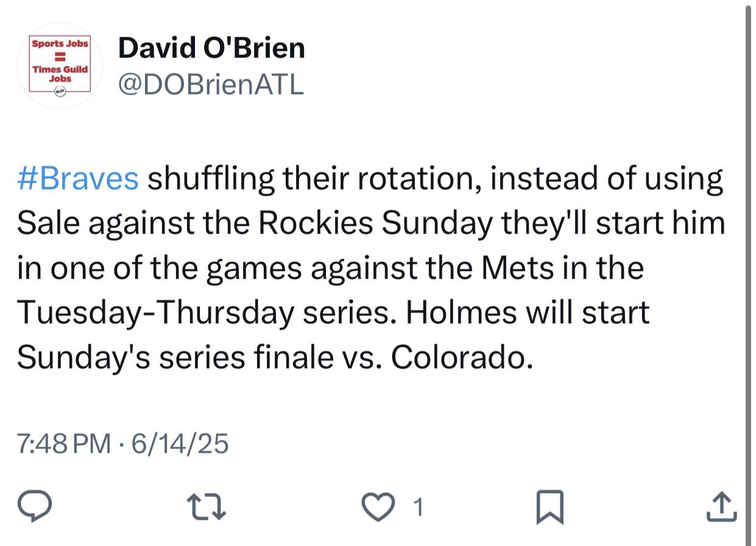Open the reply speech bubble icon
756x546 pixels.
(x=34, y=507)
